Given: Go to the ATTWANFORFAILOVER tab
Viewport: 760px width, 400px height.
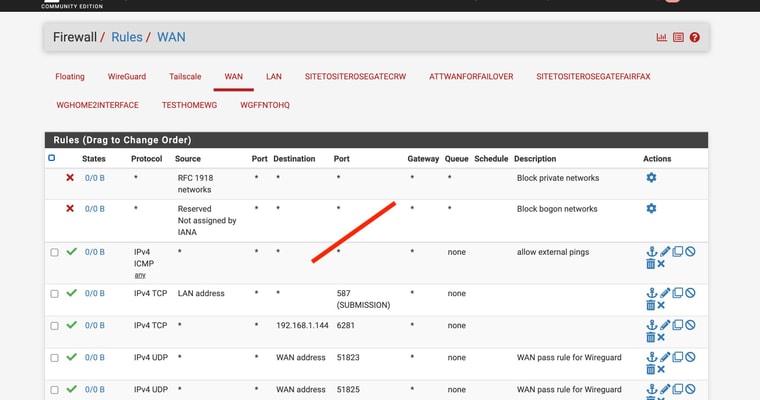Looking at the screenshot, I should point(471,76).
